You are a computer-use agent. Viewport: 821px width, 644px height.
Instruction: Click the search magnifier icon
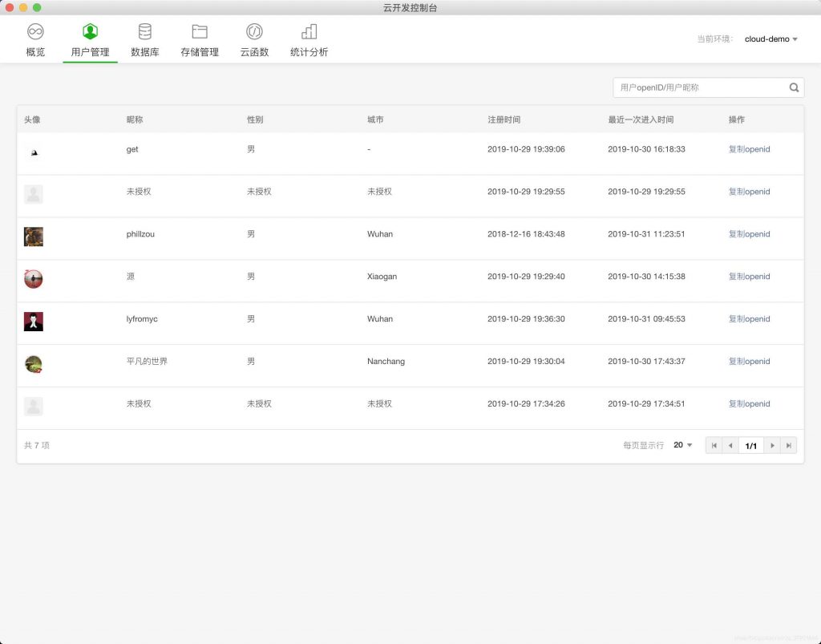[x=794, y=87]
